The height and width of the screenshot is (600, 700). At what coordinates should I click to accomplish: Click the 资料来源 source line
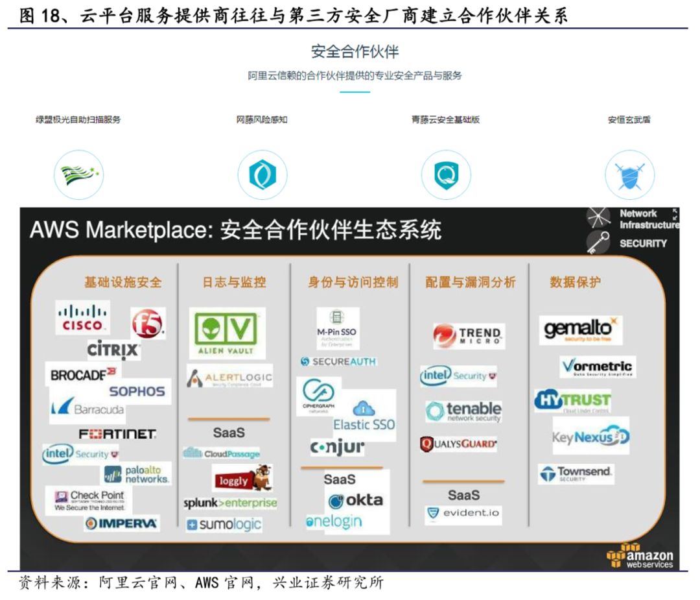[202, 582]
